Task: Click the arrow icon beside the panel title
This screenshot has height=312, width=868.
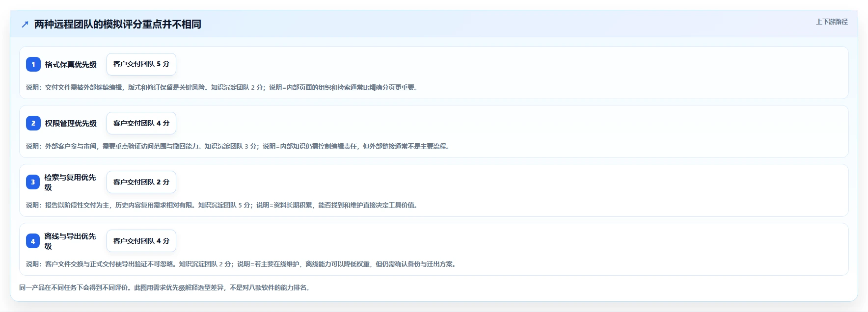Action: pyautogui.click(x=25, y=24)
